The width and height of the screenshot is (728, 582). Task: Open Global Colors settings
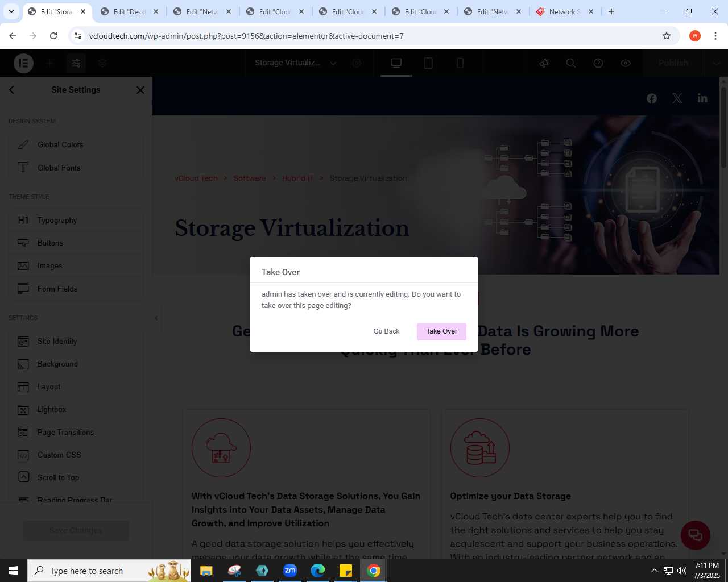coord(76,145)
